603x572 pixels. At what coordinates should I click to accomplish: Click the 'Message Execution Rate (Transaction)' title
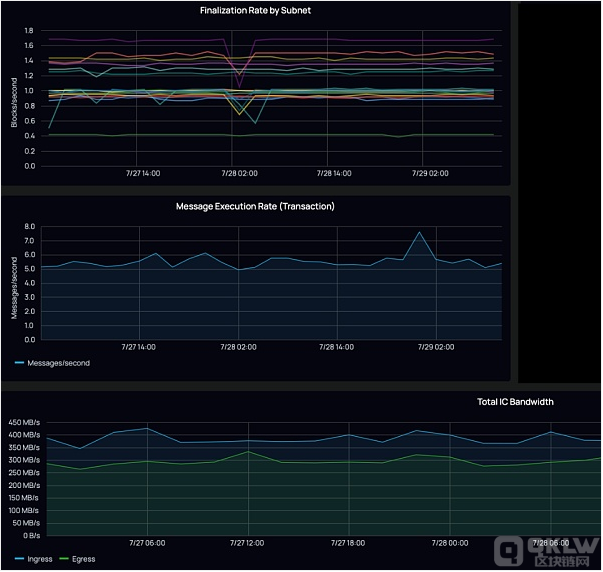coord(255,206)
